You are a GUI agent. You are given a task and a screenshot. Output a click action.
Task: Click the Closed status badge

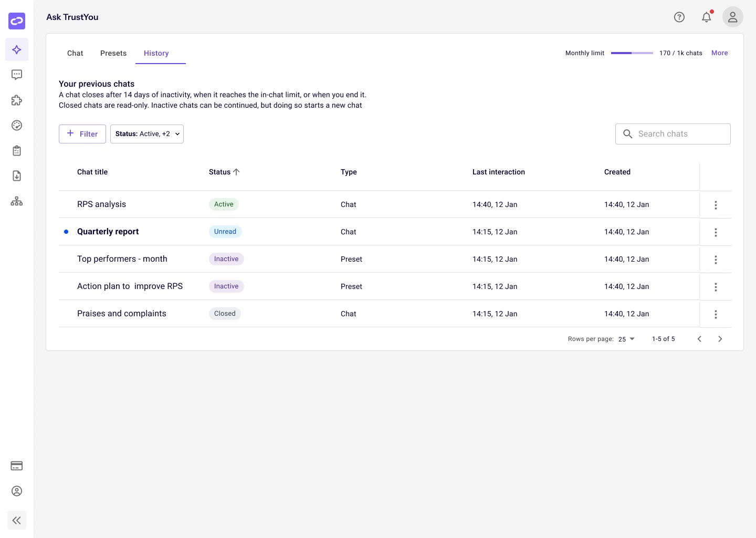tap(225, 314)
